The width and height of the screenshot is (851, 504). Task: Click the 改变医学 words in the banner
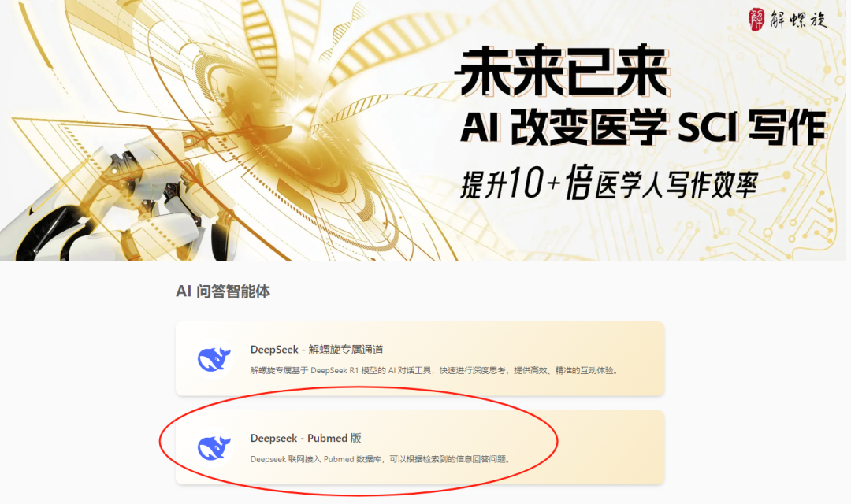pyautogui.click(x=589, y=128)
